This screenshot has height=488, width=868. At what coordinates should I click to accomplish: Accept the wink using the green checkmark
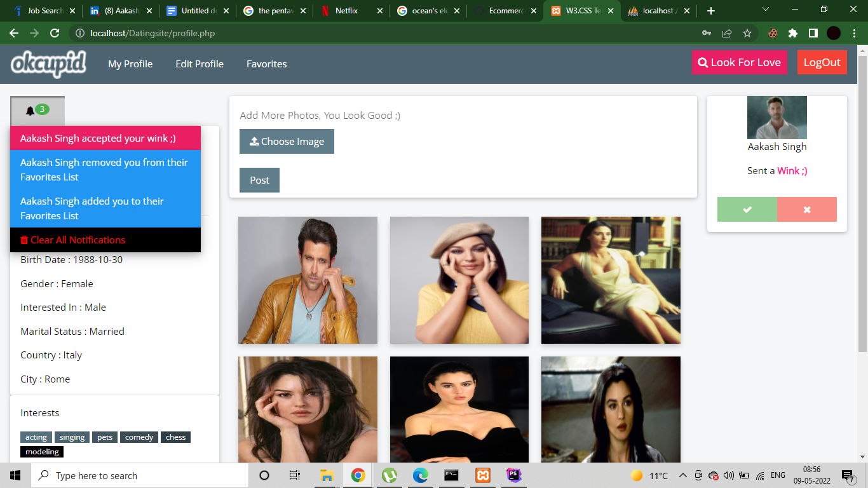pyautogui.click(x=747, y=209)
